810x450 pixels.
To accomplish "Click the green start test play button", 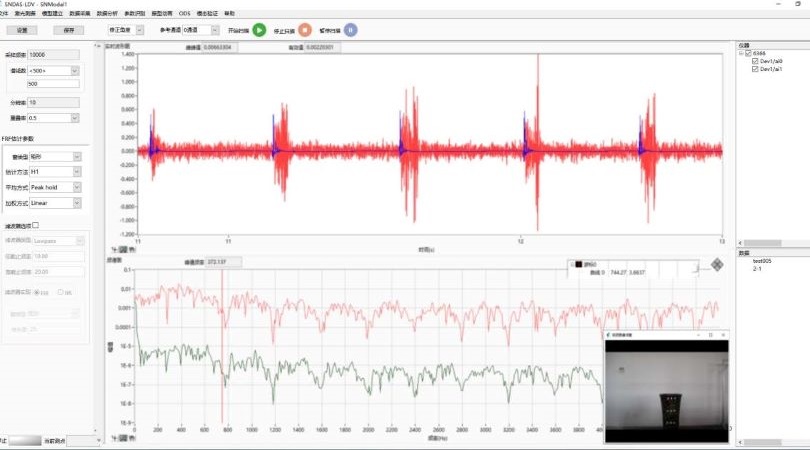I will [x=259, y=30].
